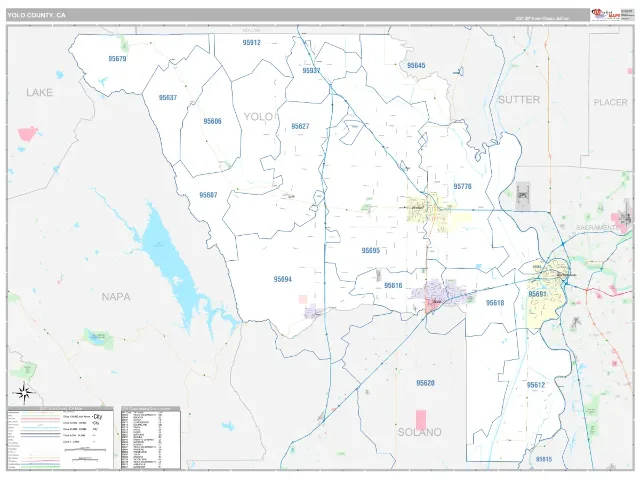
Task: Click the ZIP code label 95627
Action: click(x=300, y=127)
